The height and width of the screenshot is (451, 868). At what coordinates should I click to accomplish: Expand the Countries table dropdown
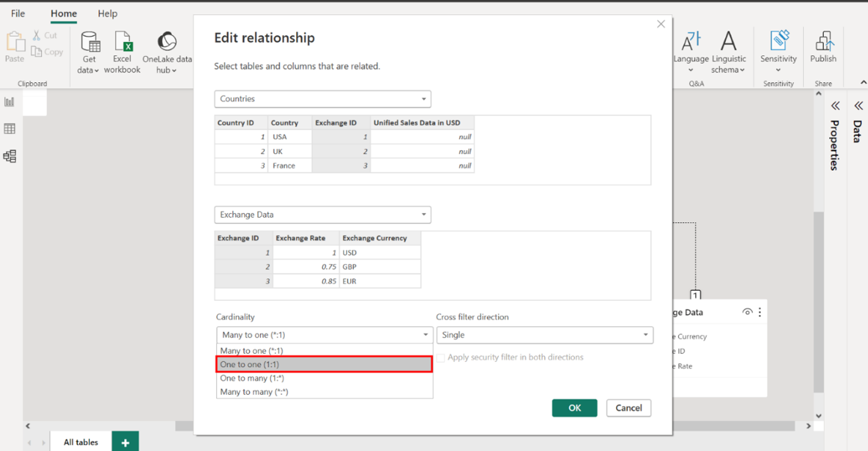(x=322, y=99)
